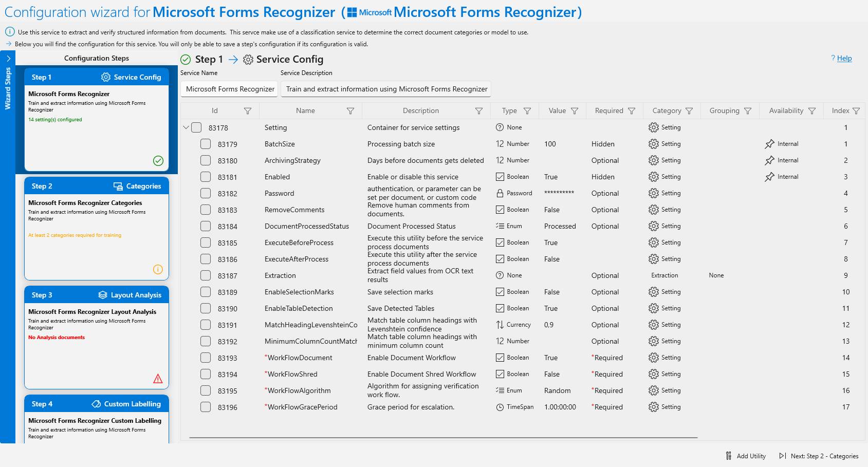Open Step 3 Layout Analysis tab
Viewport: 868px width, 467px height.
click(97, 295)
